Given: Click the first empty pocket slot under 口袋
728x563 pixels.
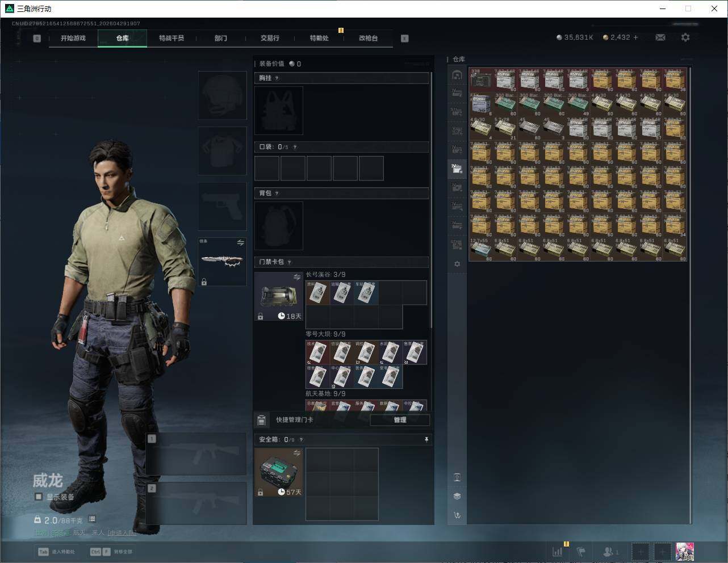Looking at the screenshot, I should [267, 169].
